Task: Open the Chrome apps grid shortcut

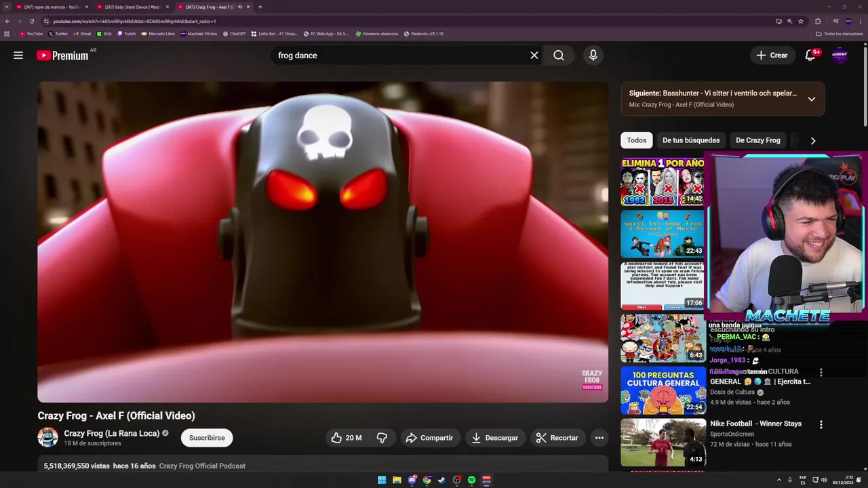Action: click(x=7, y=33)
